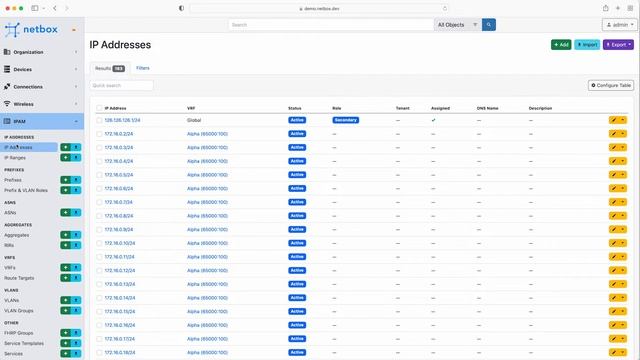The image size is (640, 360).
Task: Sort by the Status column header
Action: pyautogui.click(x=295, y=108)
